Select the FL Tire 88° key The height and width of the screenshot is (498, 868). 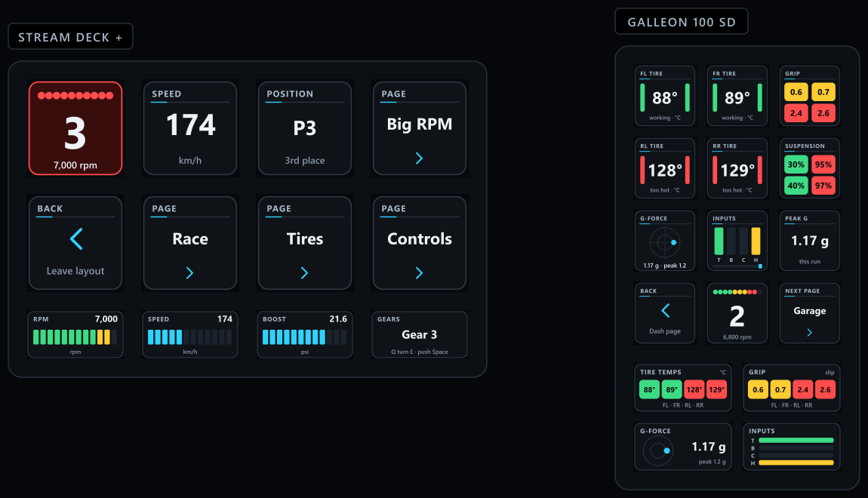665,96
